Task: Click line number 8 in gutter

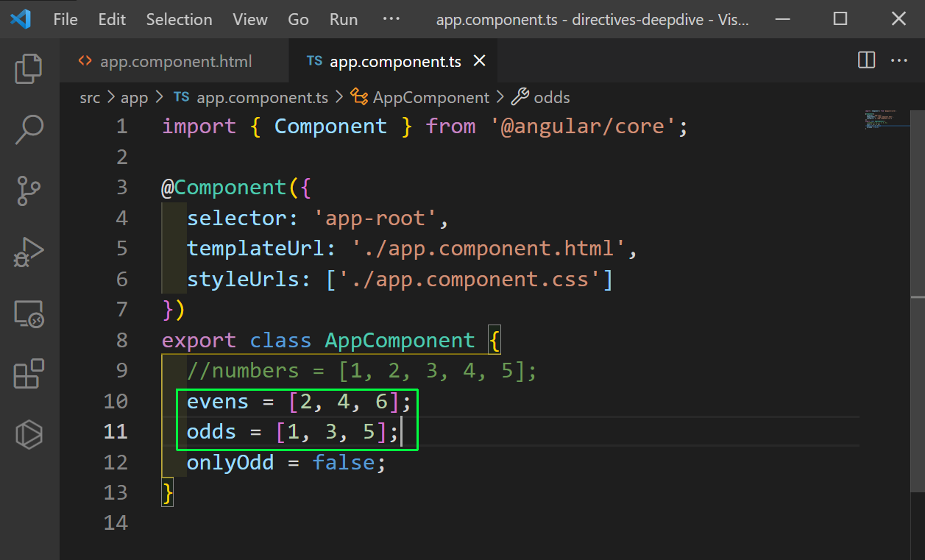Action: (122, 340)
